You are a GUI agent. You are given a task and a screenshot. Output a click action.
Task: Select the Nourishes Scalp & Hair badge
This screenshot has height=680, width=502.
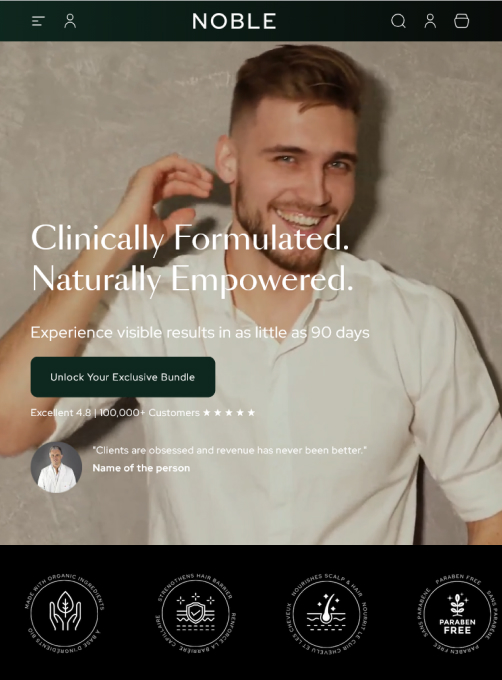(326, 613)
